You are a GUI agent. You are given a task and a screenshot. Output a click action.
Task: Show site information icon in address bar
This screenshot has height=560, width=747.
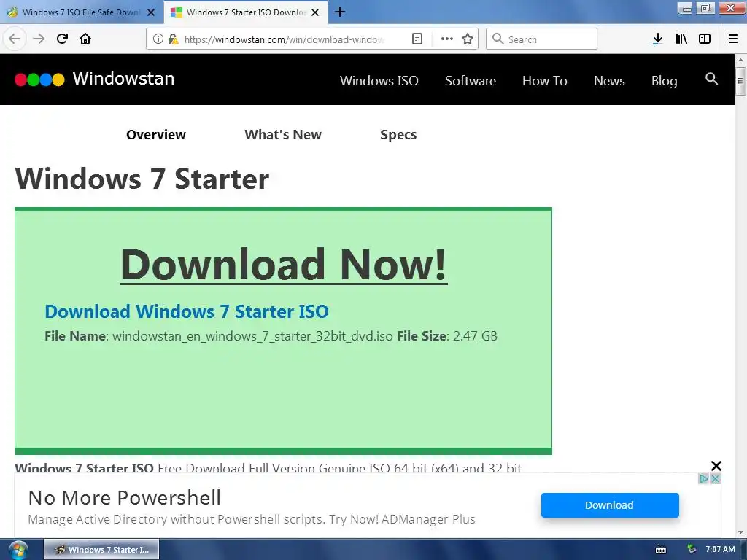[x=158, y=39]
